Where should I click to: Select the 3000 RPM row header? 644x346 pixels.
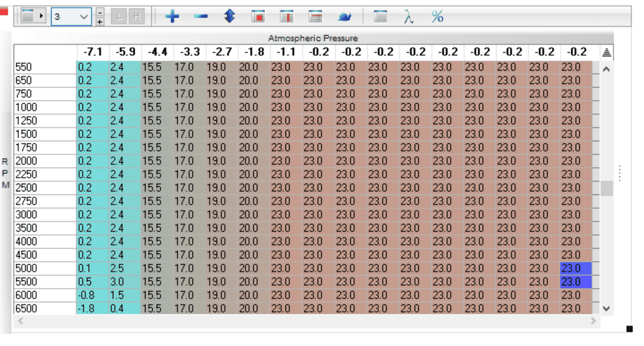click(x=45, y=215)
